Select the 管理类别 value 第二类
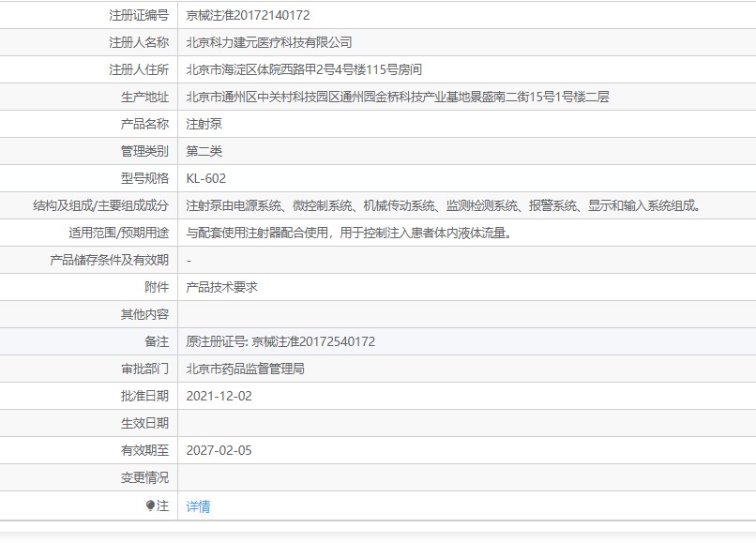 tap(204, 150)
